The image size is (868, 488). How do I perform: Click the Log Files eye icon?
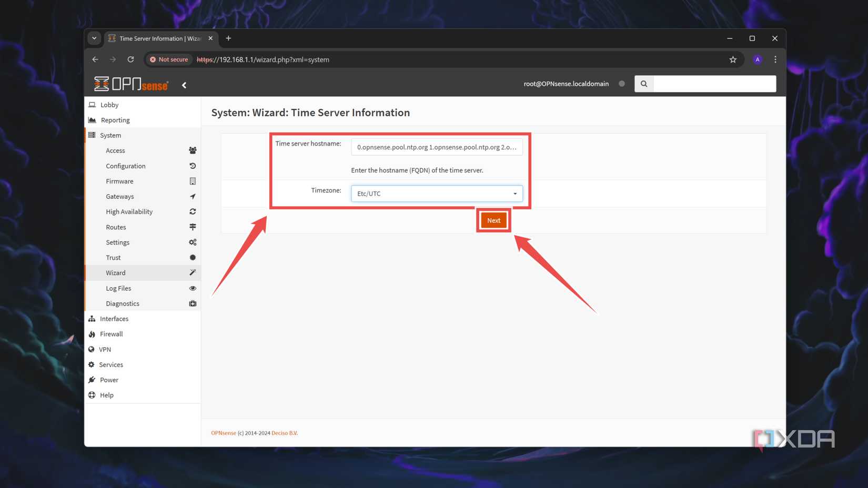point(193,288)
